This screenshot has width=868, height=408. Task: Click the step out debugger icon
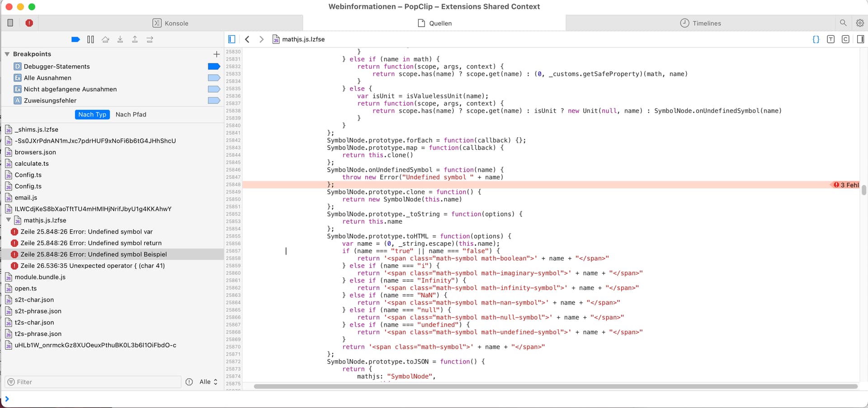135,40
